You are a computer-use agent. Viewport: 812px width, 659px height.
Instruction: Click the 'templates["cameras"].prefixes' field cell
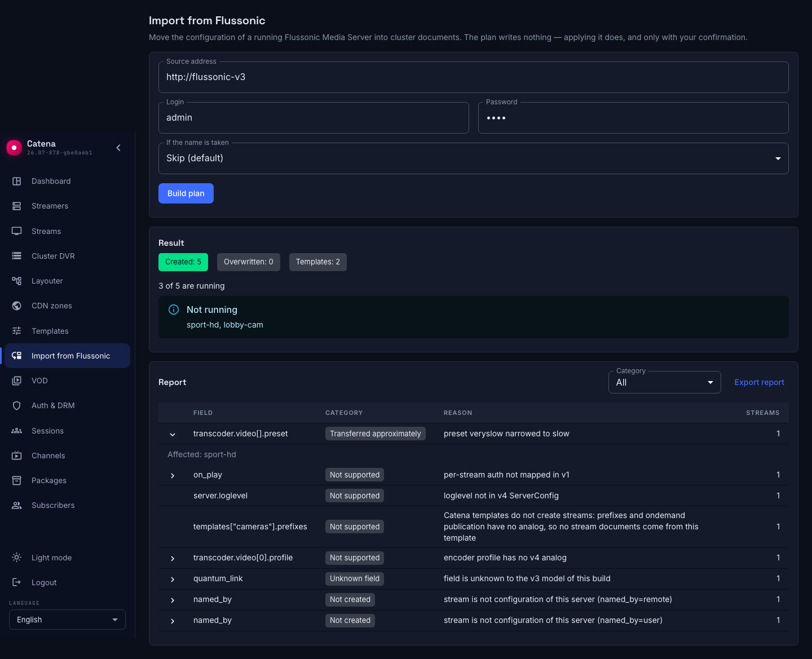pos(250,527)
